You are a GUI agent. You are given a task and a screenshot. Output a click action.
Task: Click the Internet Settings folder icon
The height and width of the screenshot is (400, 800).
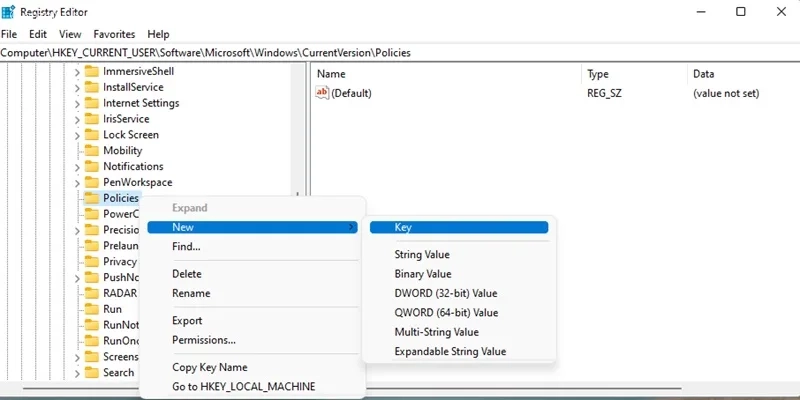[91, 103]
